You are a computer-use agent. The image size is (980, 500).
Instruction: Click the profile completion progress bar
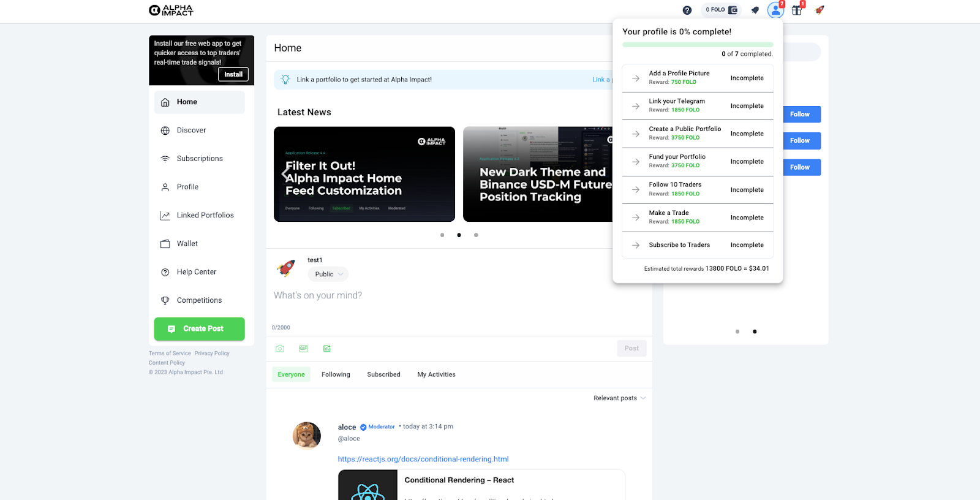click(698, 45)
